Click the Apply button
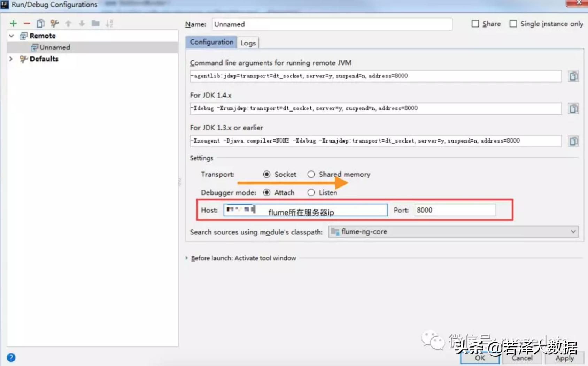The image size is (588, 366). [x=564, y=358]
